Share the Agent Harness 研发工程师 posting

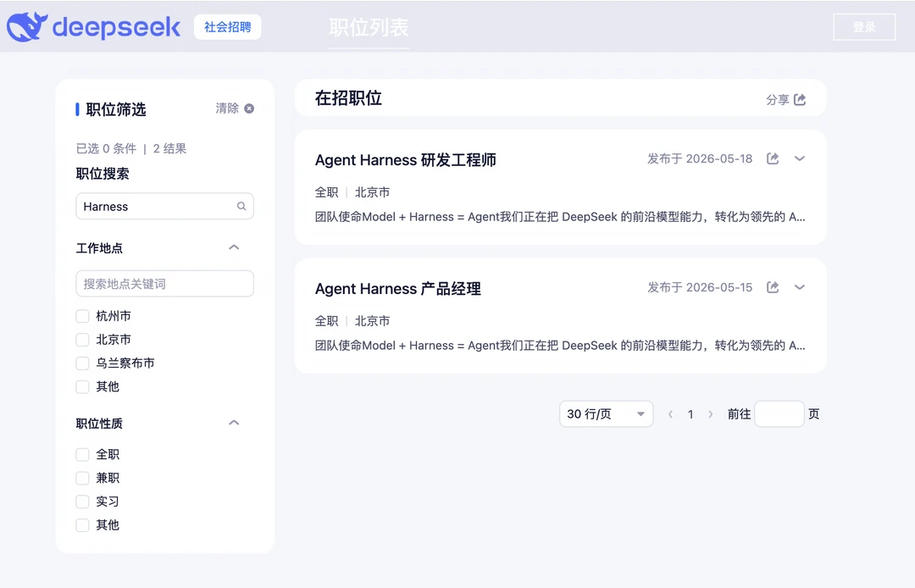773,158
